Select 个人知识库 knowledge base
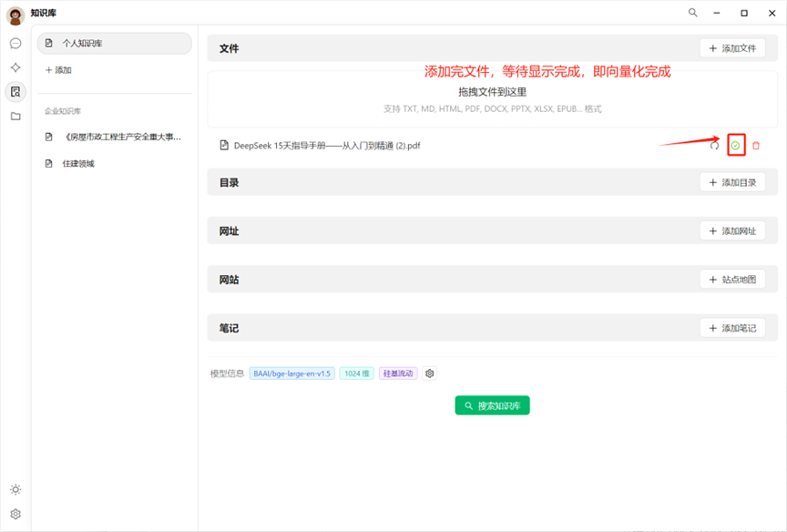 click(114, 44)
